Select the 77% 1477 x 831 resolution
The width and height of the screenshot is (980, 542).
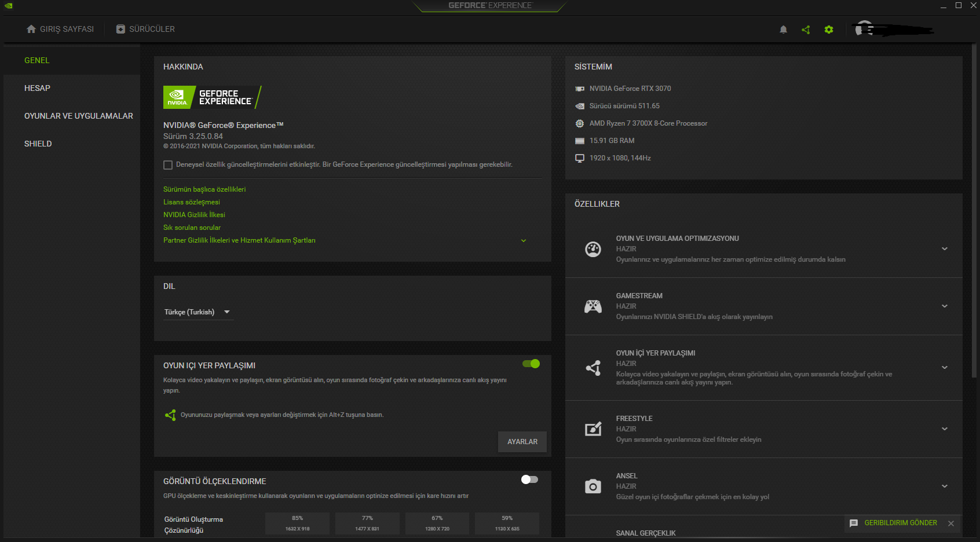[x=367, y=523]
